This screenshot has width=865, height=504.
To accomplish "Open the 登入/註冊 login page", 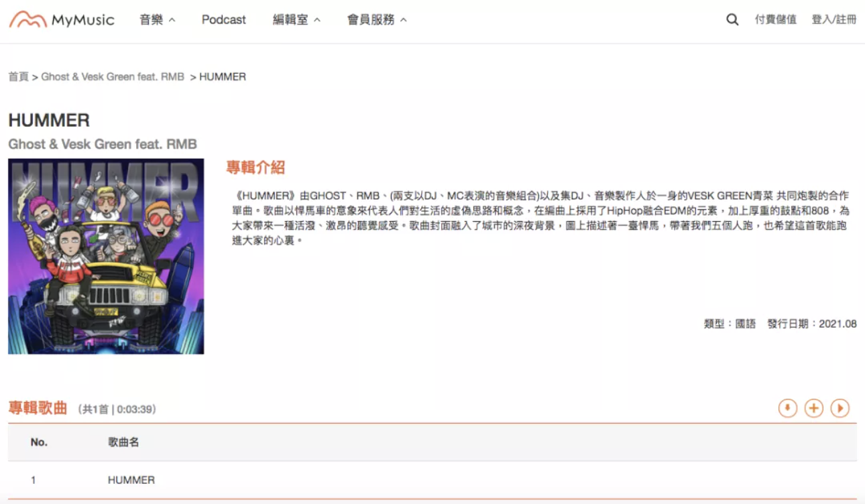I will (833, 19).
